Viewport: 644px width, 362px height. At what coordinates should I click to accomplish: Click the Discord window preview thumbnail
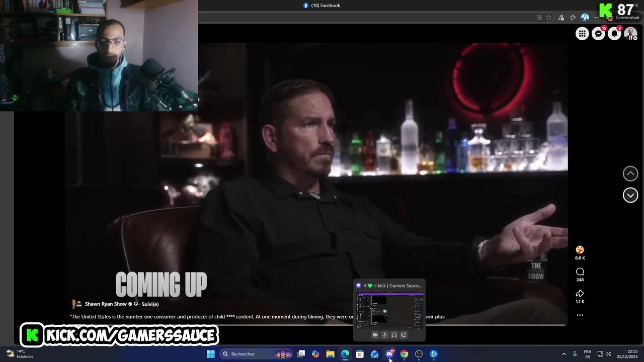click(390, 310)
